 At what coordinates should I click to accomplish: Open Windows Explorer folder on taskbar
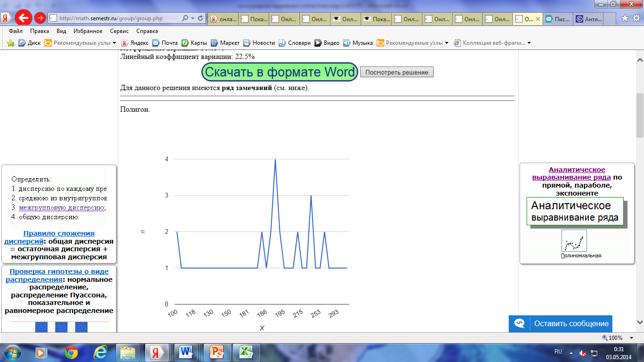click(128, 352)
